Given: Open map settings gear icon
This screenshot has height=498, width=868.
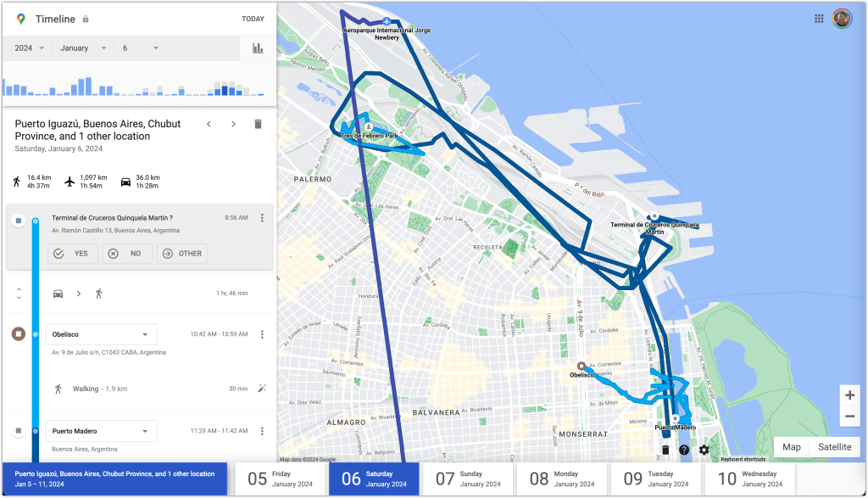Looking at the screenshot, I should click(x=704, y=450).
